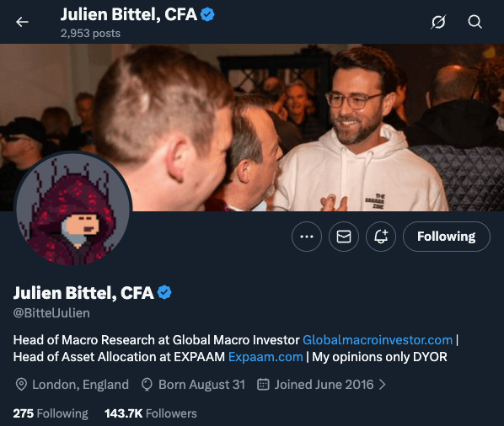504x426 pixels.
Task: Click the Following button to unfollow
Action: coord(447,237)
